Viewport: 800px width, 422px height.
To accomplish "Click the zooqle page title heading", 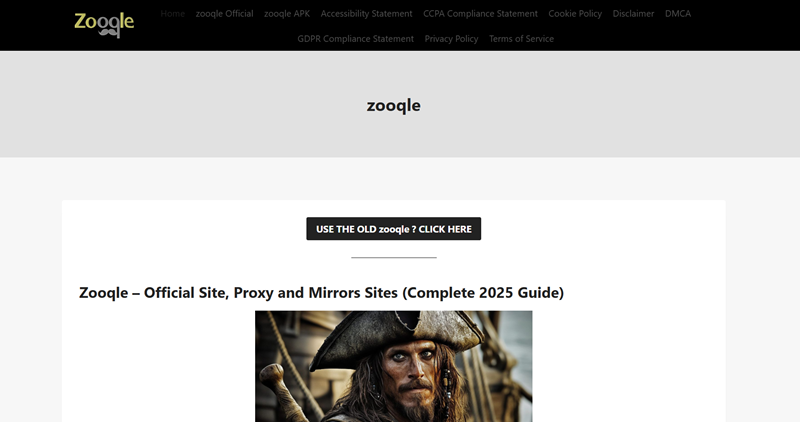I will pyautogui.click(x=393, y=105).
